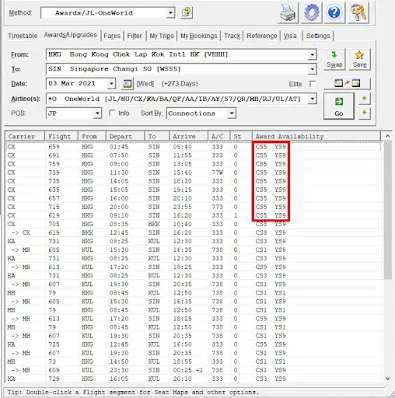Click KA flight 729 departing 16:05
Viewport: 395px width, 398px height.
pos(193,379)
